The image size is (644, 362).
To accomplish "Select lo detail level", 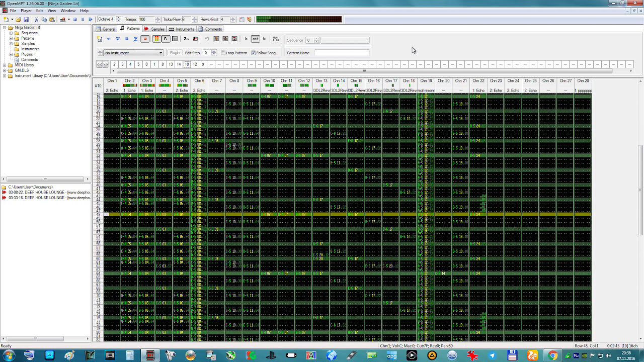I will click(x=246, y=39).
